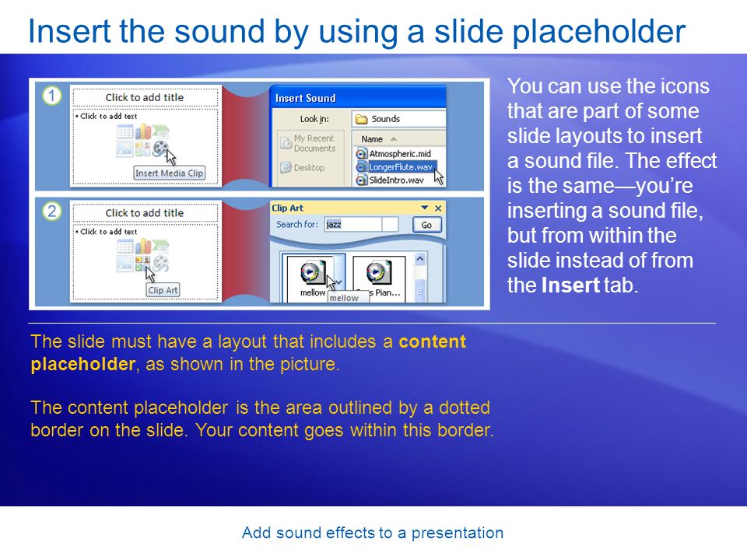Image resolution: width=747 pixels, height=560 pixels.
Task: Click the bold word Insert in paragraph
Action: (x=570, y=285)
